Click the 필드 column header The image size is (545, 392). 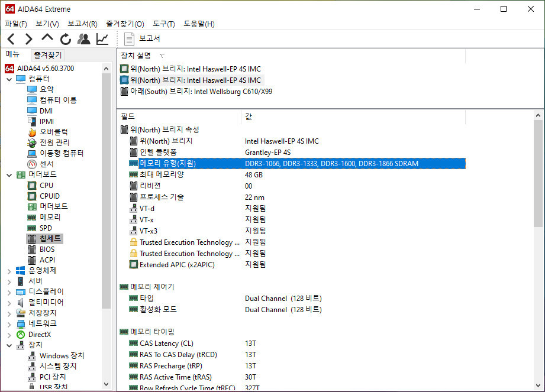click(x=179, y=116)
